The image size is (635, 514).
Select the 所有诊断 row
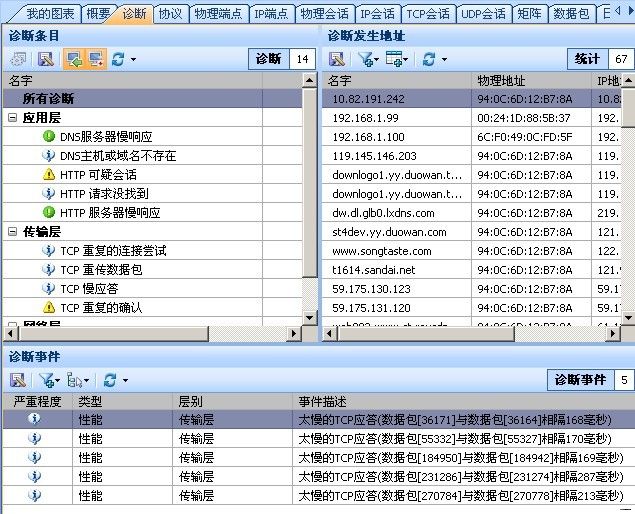click(x=152, y=98)
